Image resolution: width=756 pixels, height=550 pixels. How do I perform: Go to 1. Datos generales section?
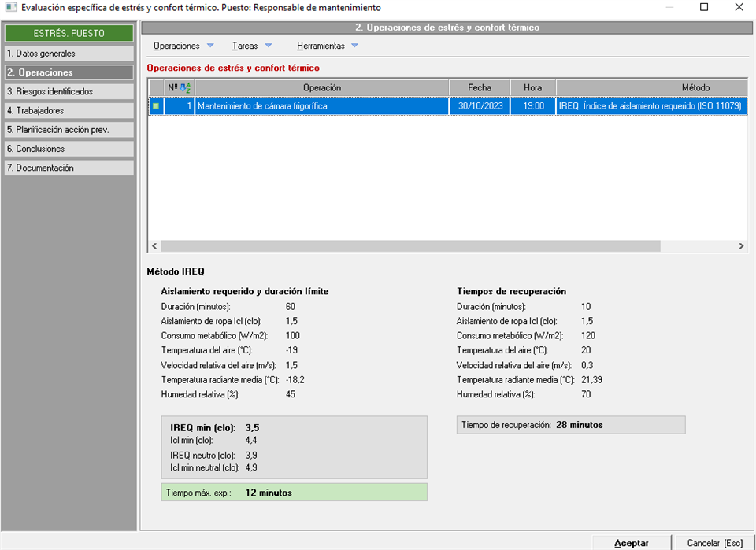[x=69, y=54]
